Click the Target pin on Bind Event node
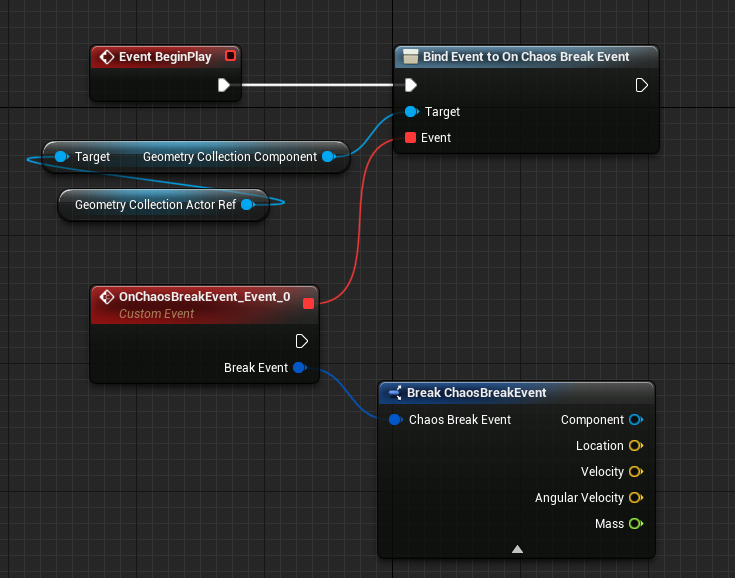This screenshot has width=735, height=578. (411, 112)
